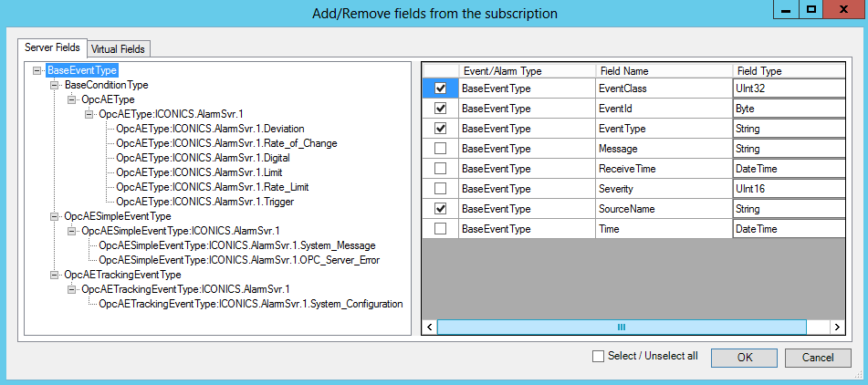Select the AlarmSvr.1.Deviation tree item

210,129
